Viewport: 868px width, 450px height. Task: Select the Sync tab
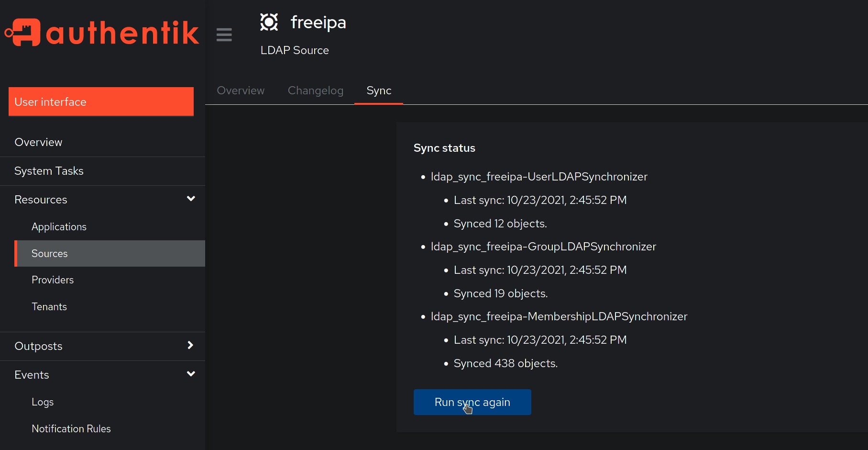point(379,90)
